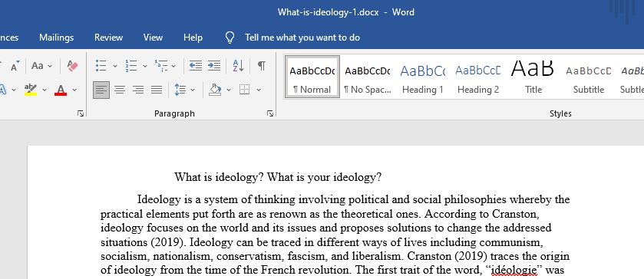This screenshot has width=644, height=279.
Task: Toggle Show/Hide paragraph marks
Action: (261, 66)
